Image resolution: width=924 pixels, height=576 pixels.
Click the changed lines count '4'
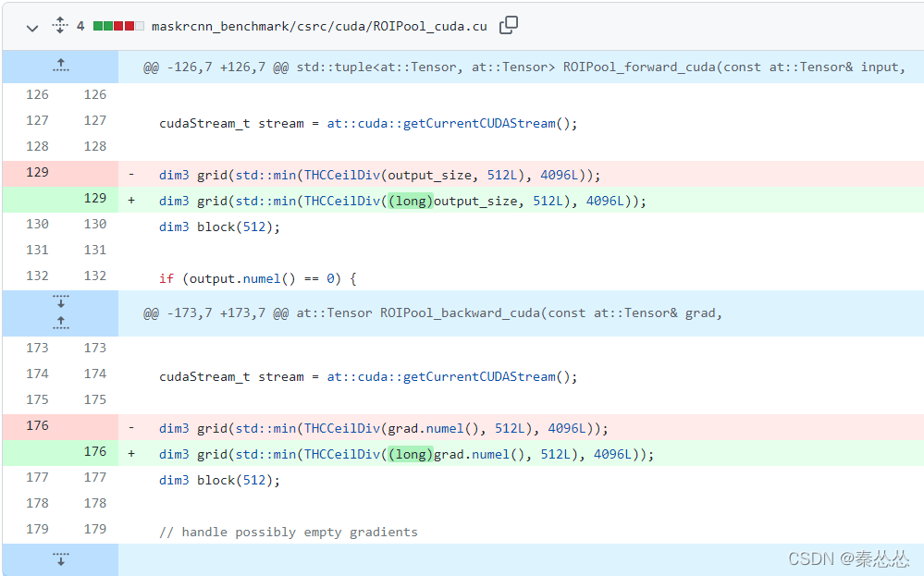coord(80,26)
